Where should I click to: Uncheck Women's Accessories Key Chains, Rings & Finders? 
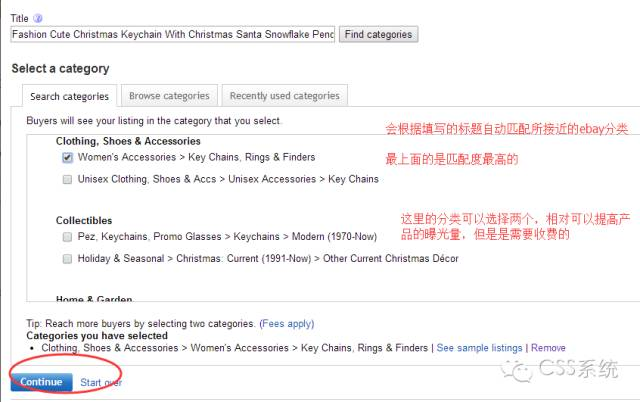pos(67,157)
